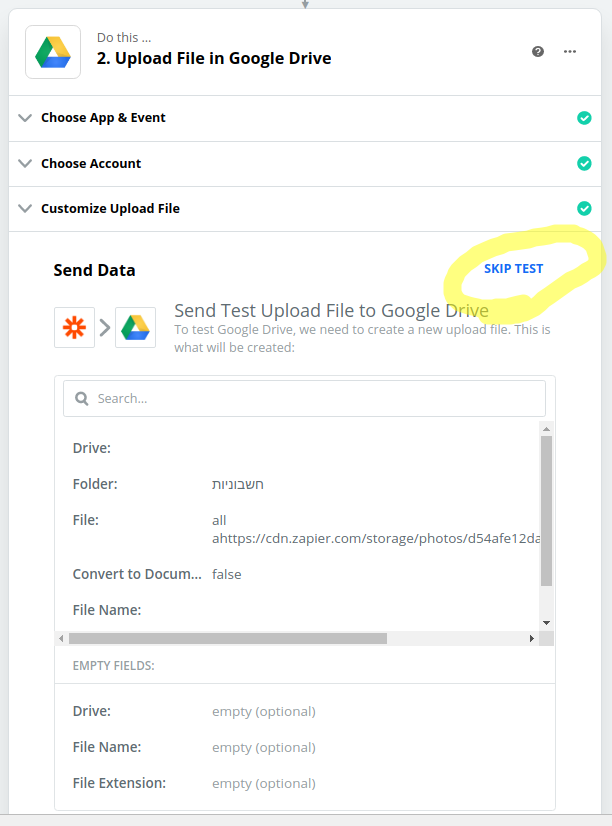Open the help question mark icon
The width and height of the screenshot is (612, 826).
(x=538, y=52)
